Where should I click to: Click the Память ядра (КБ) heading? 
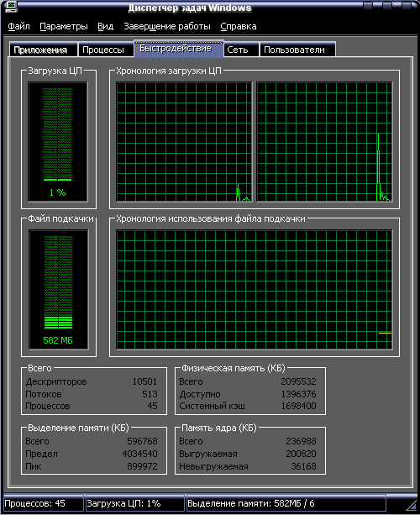tap(219, 428)
